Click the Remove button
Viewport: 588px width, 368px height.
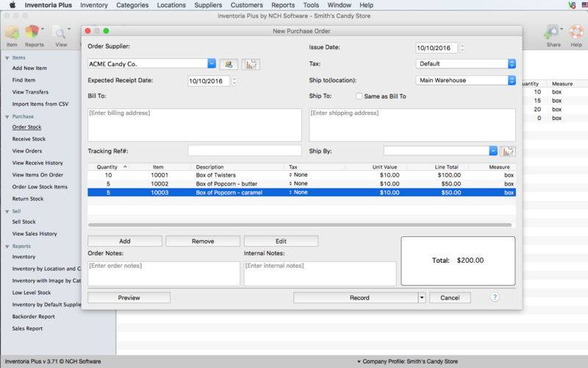tap(203, 241)
